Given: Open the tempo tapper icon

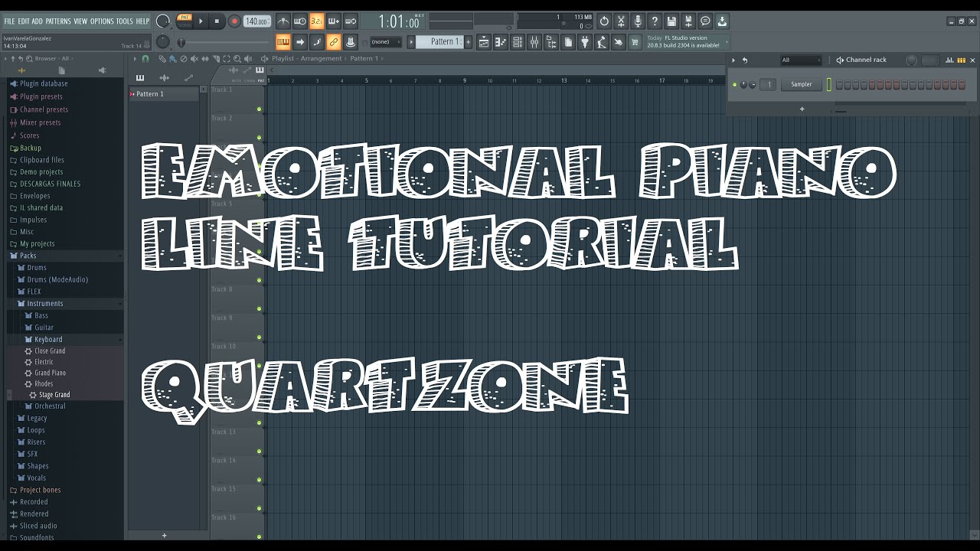Looking at the screenshot, I should coord(601,42).
